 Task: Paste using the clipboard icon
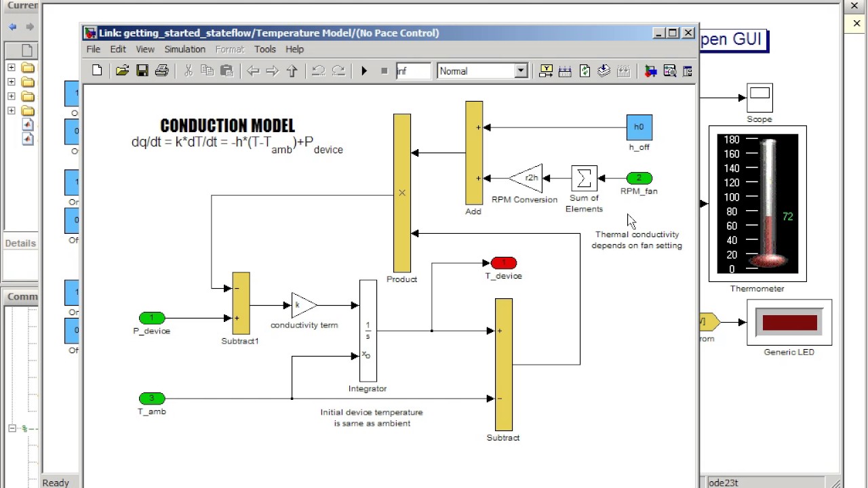pos(227,70)
